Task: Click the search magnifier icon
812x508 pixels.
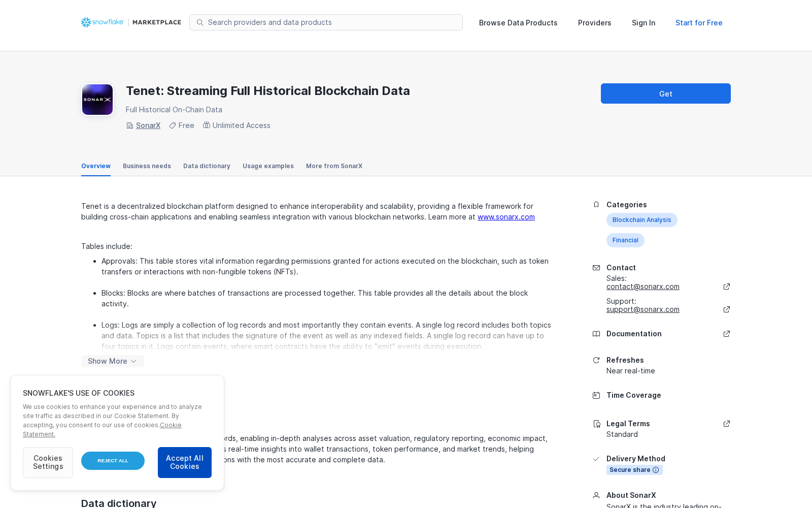Action: pos(200,22)
